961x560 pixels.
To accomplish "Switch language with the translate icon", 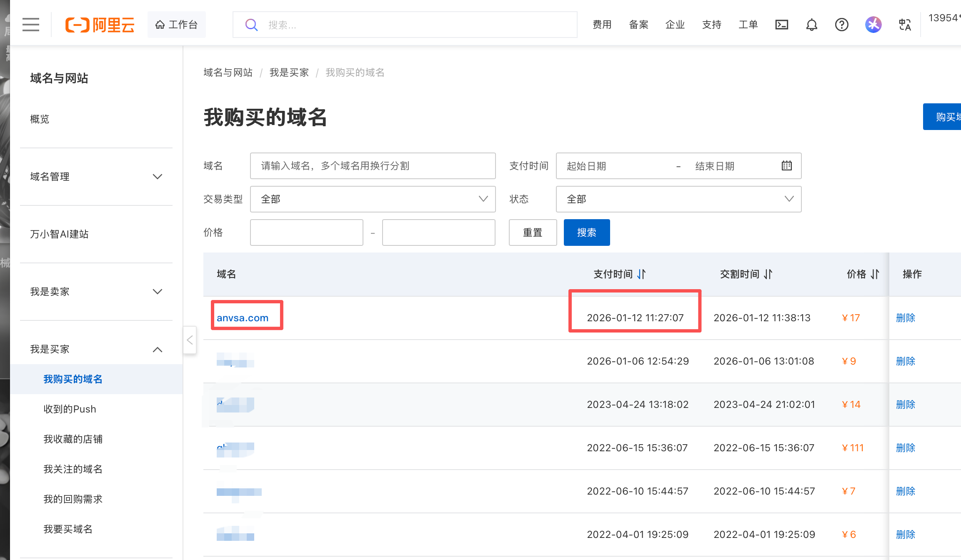I will point(905,25).
